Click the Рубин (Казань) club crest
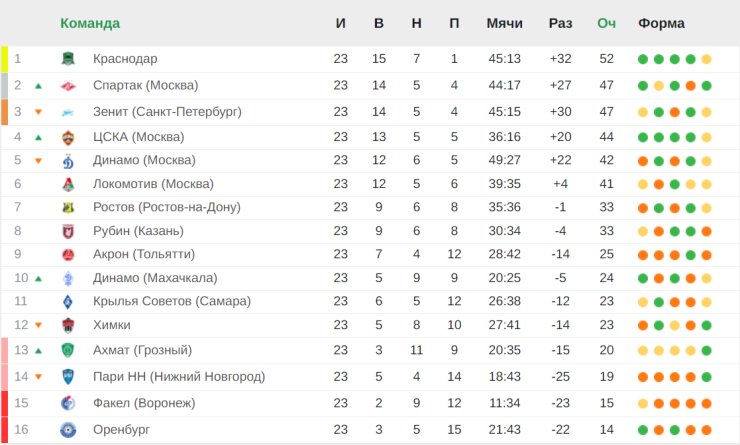This screenshot has height=445, width=740. 68,231
